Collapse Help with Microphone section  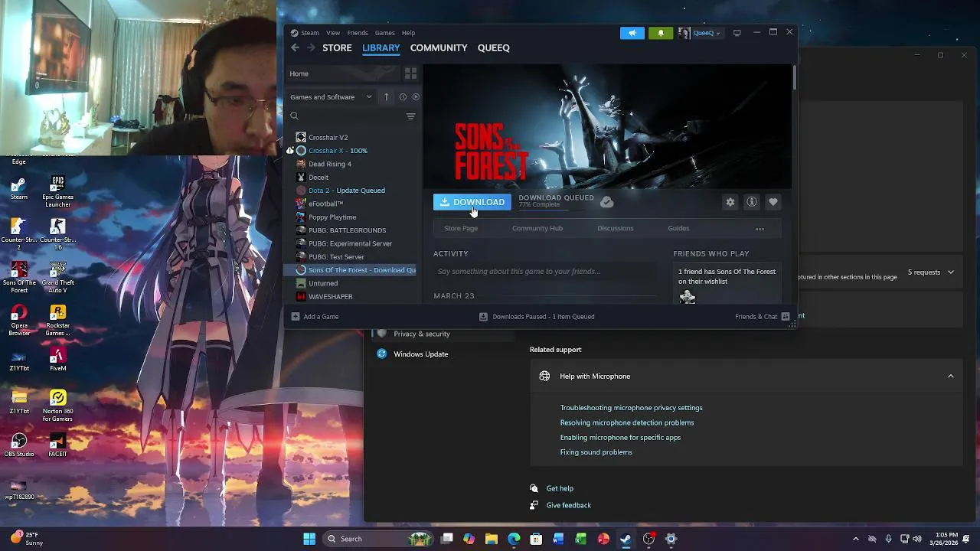[x=951, y=377]
